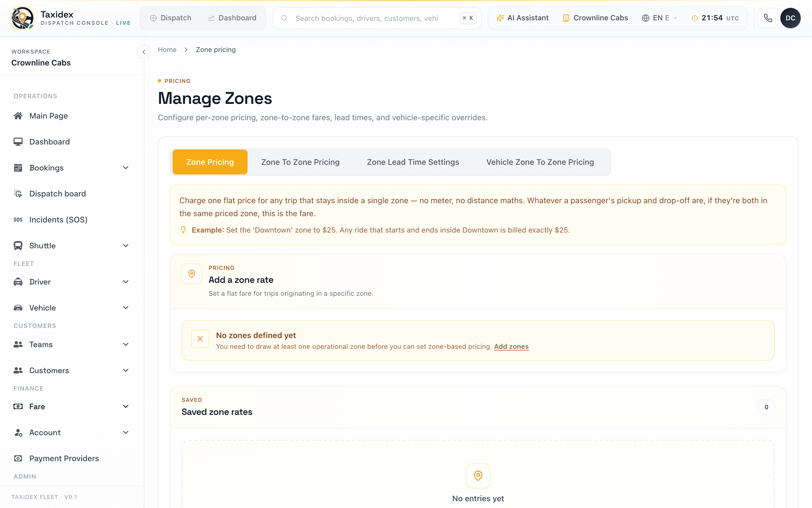Click the saved zone rates count badge
The image size is (812, 508).
coord(766,407)
